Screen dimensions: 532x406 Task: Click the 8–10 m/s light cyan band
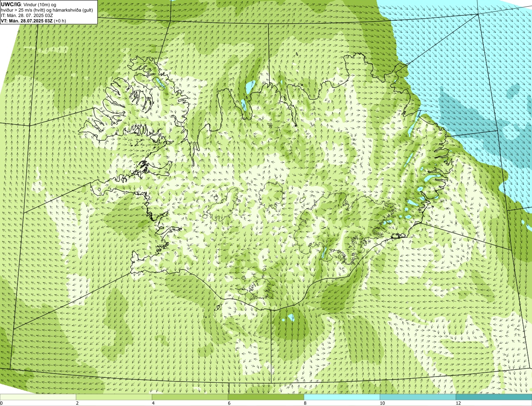(x=342, y=397)
